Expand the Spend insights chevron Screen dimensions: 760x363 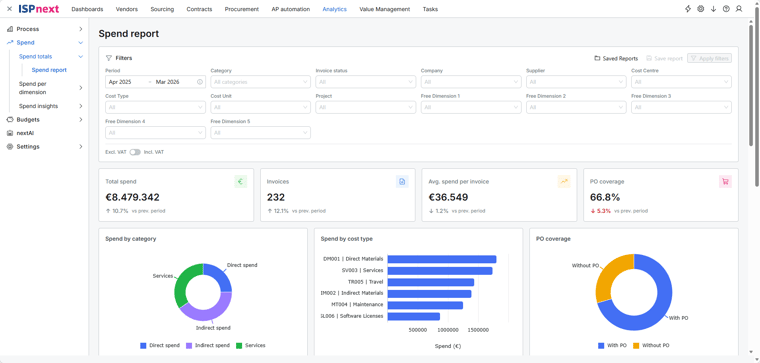coord(80,106)
